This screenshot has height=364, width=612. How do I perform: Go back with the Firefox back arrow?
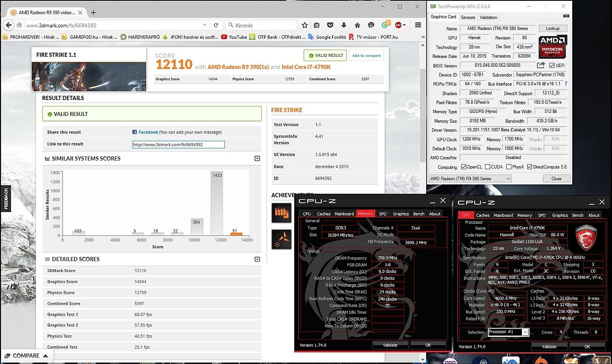[9, 25]
